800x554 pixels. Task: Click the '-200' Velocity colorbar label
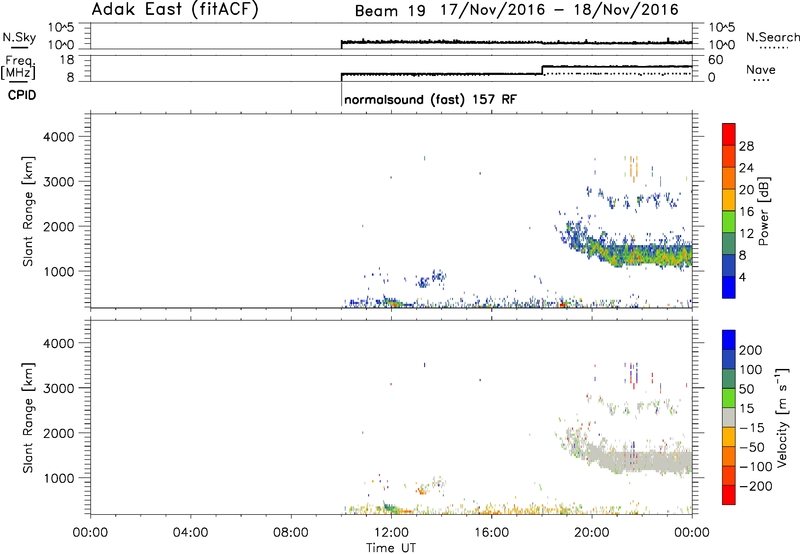pos(754,486)
